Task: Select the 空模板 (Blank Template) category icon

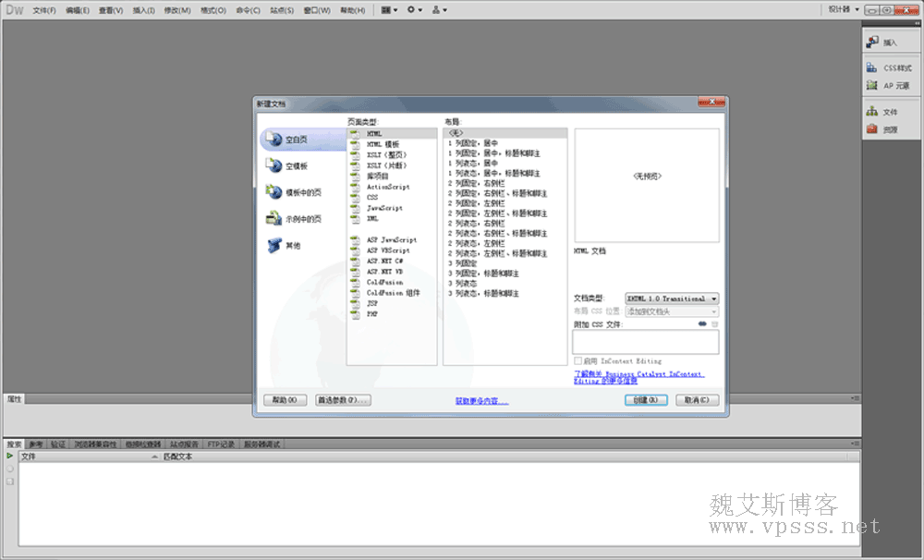Action: pyautogui.click(x=274, y=165)
